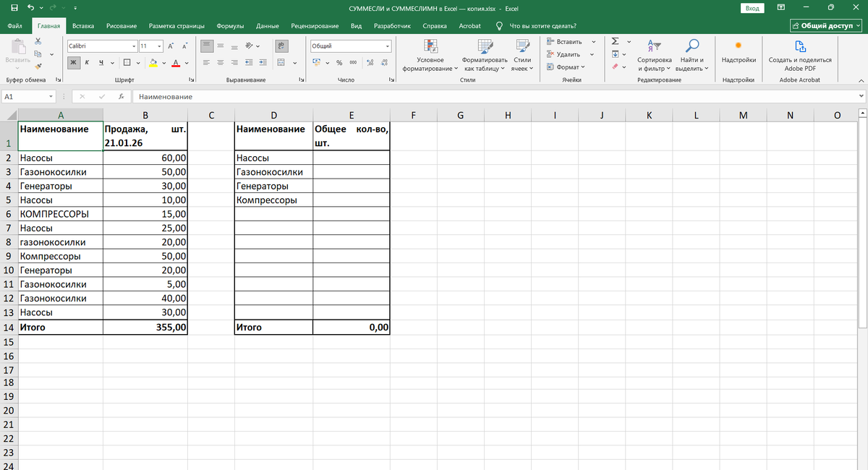
Task: Center cell text horizontally
Action: pyautogui.click(x=221, y=62)
